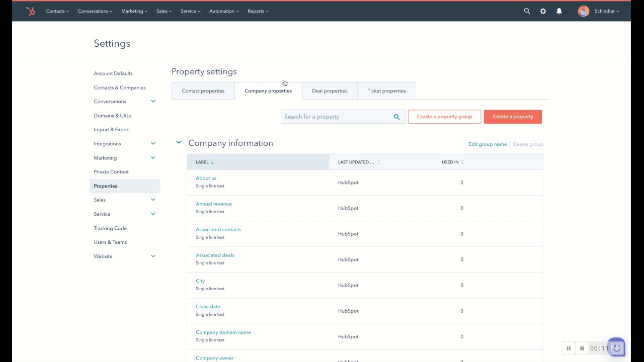Open the Associated deals property

point(215,255)
